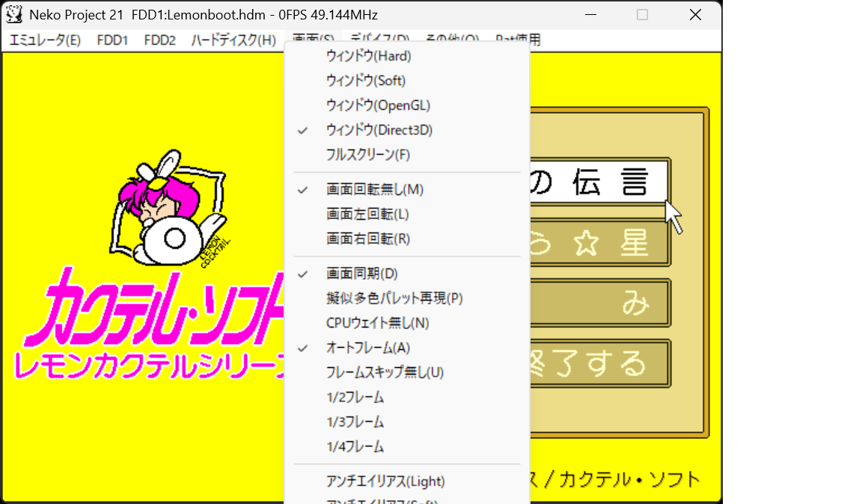Viewport: 862px width, 504px height.
Task: Open the FDD2 menu
Action: tap(159, 40)
